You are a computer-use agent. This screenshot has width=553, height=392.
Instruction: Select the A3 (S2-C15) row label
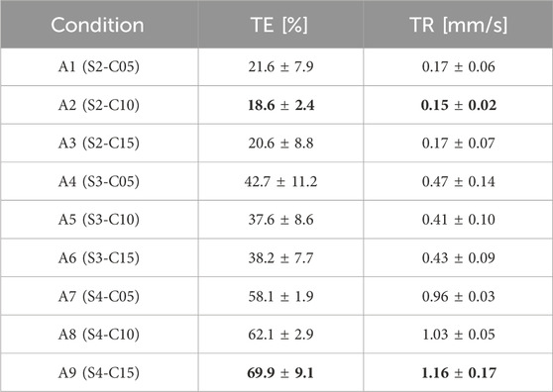coord(99,143)
